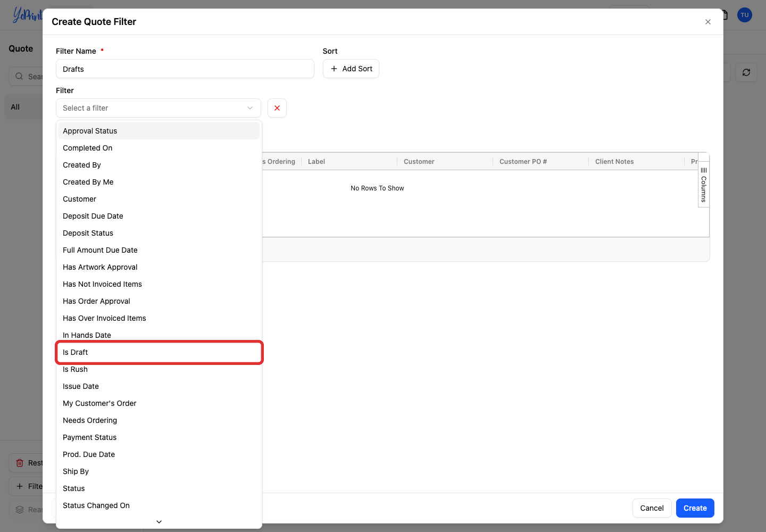Pick My Customer's Order filter
Viewport: 766px width, 532px height.
point(159,403)
